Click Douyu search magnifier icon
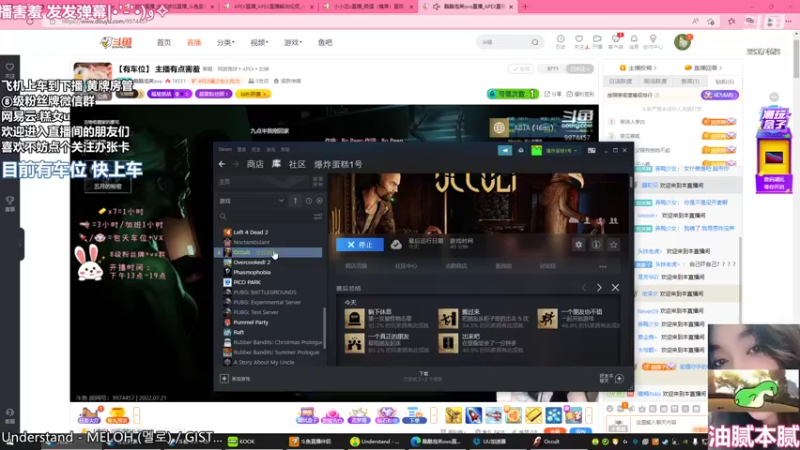Screen dimensions: 800x450 (x=535, y=42)
